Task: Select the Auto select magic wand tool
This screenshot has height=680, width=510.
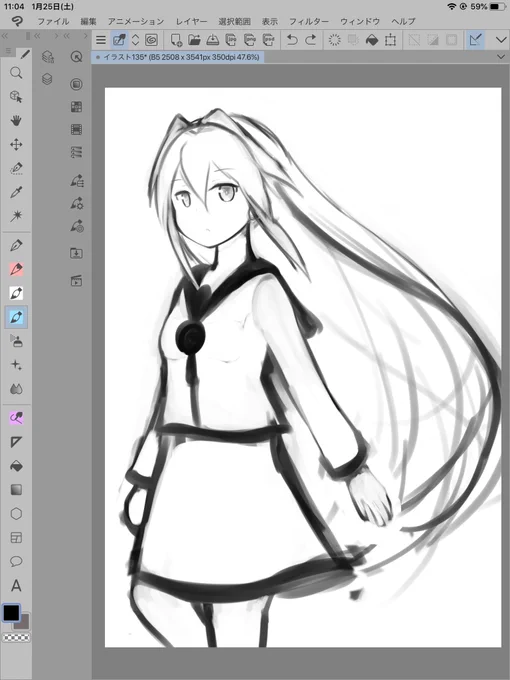Action: click(16, 216)
